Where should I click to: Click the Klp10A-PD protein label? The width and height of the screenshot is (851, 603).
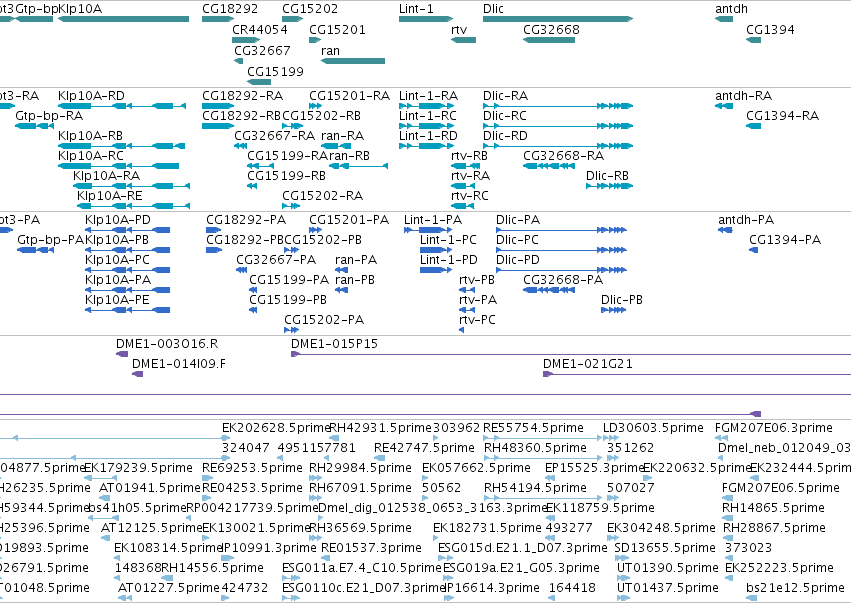[118, 220]
